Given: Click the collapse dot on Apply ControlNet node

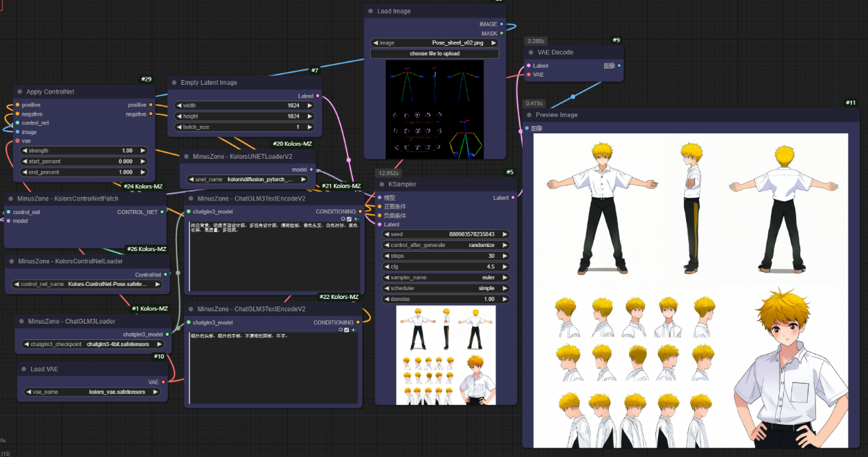Looking at the screenshot, I should (x=19, y=92).
